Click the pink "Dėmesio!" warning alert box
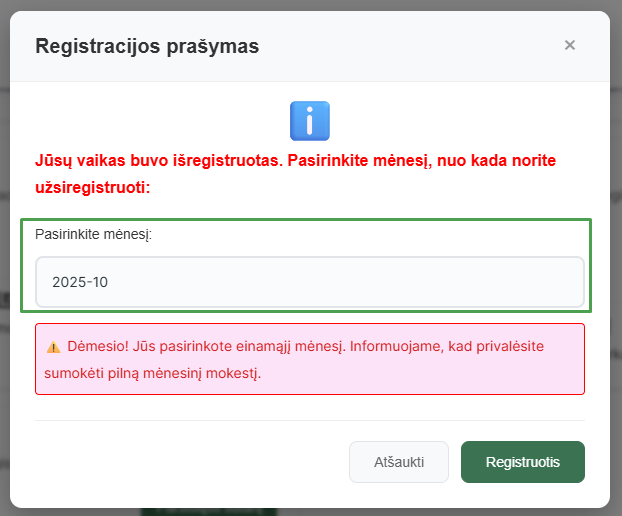 (x=309, y=359)
